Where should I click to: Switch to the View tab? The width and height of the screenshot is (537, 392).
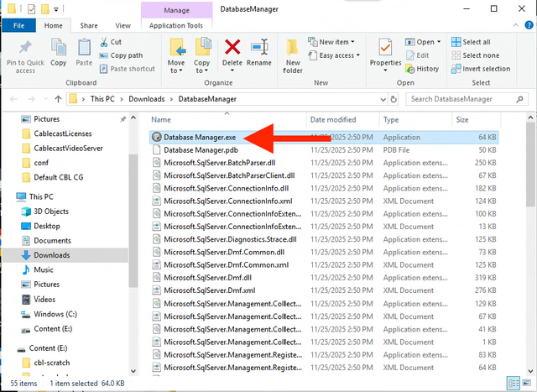[123, 25]
